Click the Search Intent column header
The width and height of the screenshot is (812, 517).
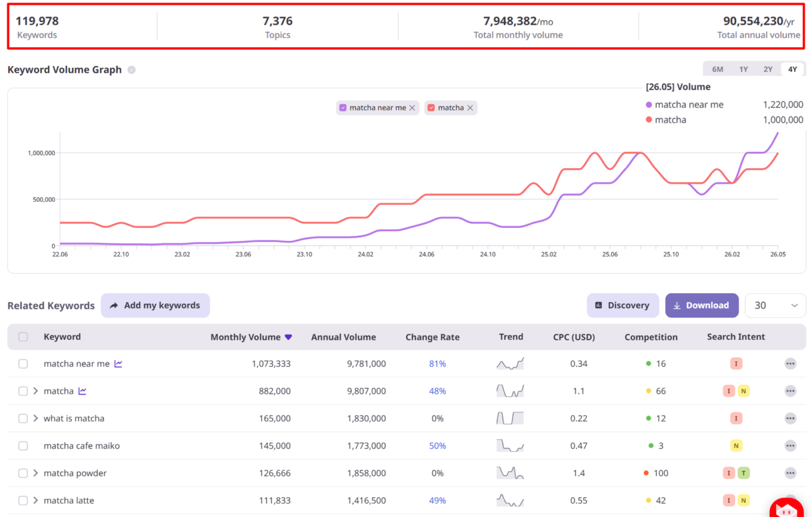736,337
